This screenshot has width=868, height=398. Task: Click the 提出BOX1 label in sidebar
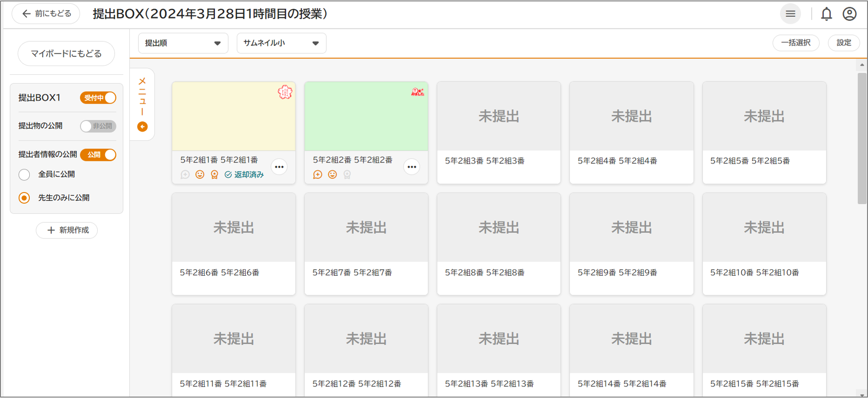[40, 98]
